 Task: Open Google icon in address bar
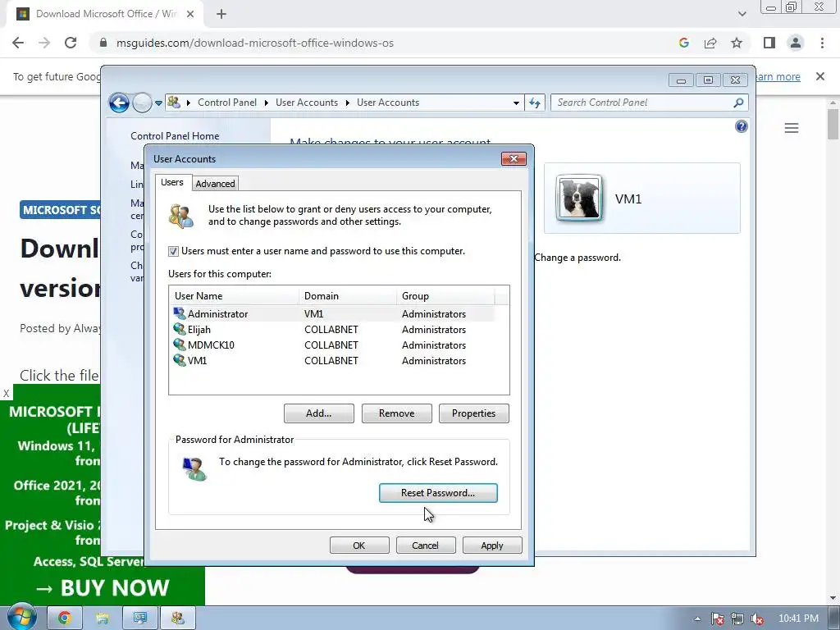683,43
